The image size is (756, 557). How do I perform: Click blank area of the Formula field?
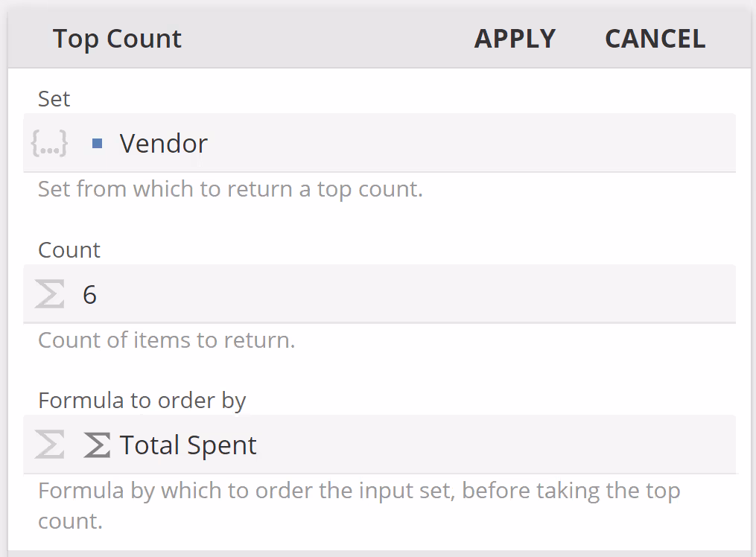492,445
